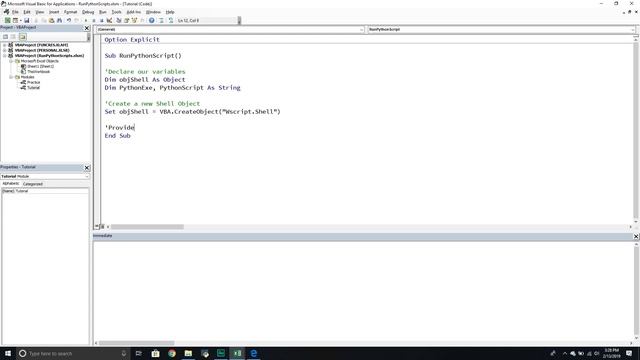640x360 pixels.
Task: Collapse the VBAProject (RunPythonScripts.xlsm) node
Action: tap(4, 56)
